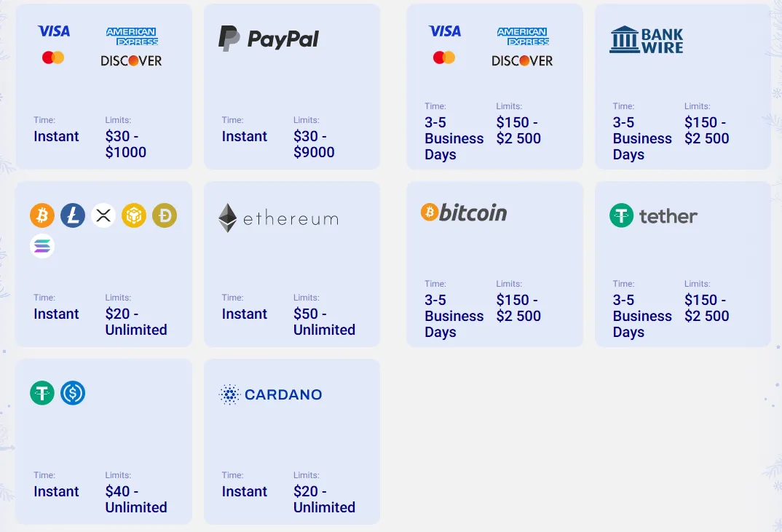Click the BNB coin icon
Screen dimensions: 782x532
pos(134,215)
